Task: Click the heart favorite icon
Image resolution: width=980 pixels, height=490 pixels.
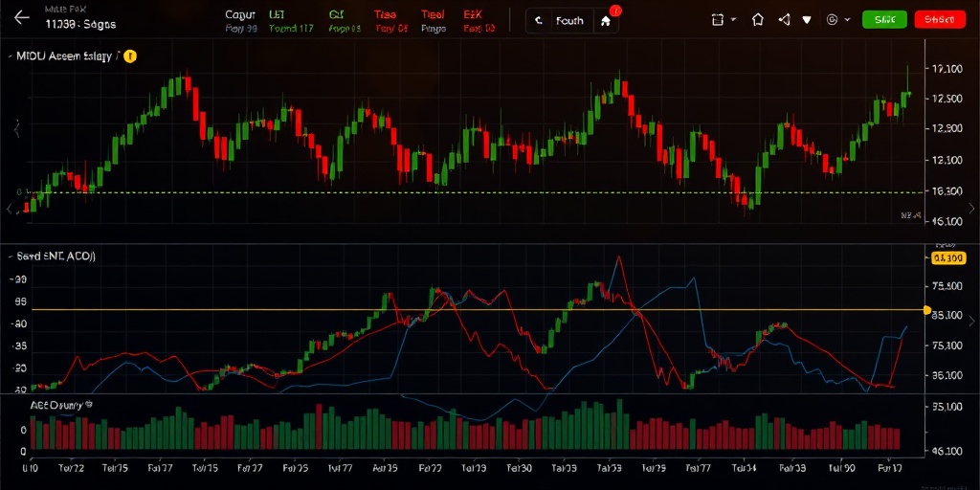Action: pos(807,19)
